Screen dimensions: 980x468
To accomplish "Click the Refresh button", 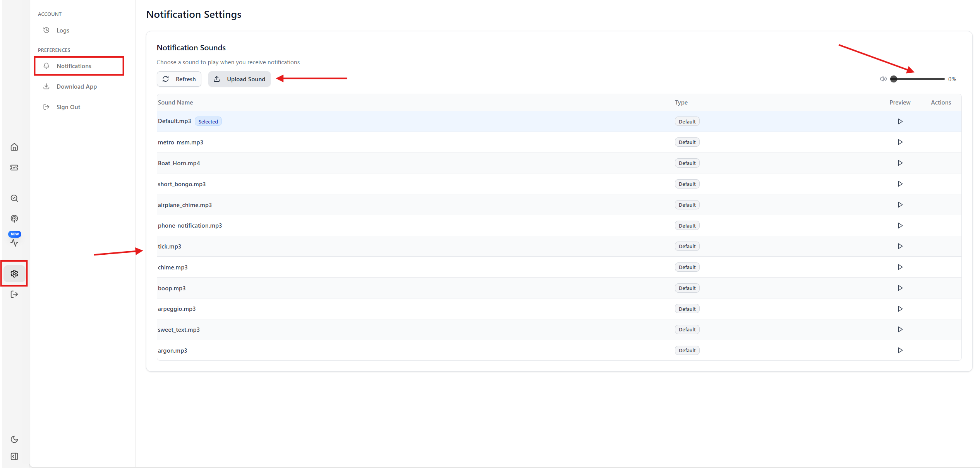I will tap(179, 79).
